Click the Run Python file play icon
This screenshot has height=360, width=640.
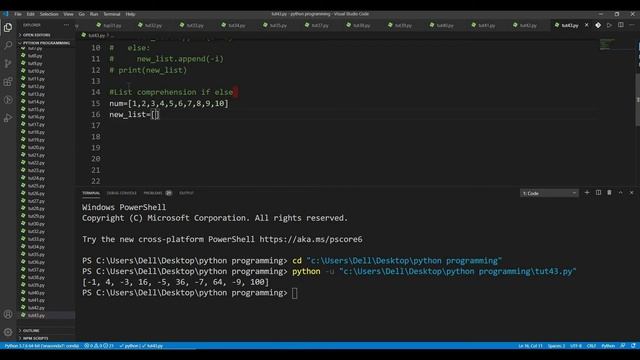click(609, 25)
